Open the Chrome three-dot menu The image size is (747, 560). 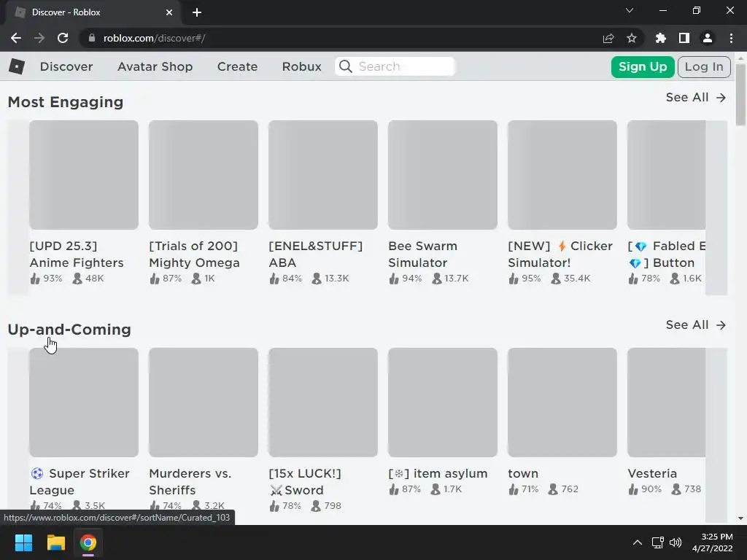coord(731,38)
